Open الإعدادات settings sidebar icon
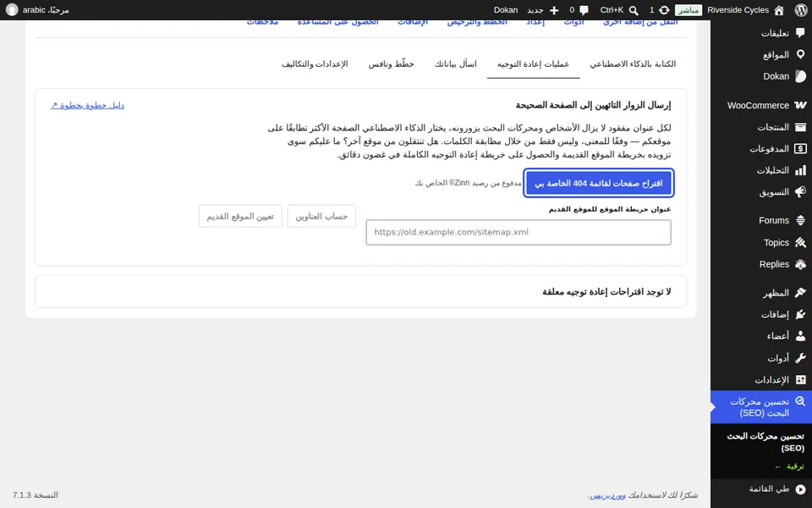812x508 pixels. pyautogui.click(x=800, y=379)
